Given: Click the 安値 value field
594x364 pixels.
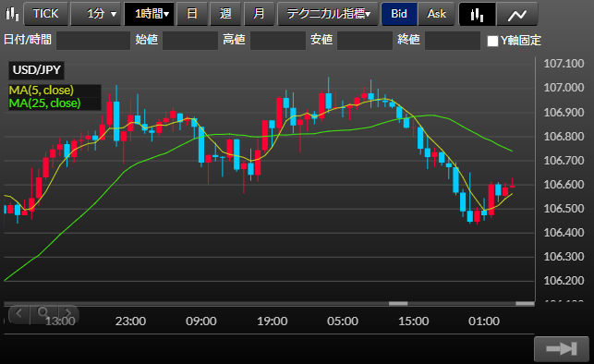Looking at the screenshot, I should click(365, 40).
